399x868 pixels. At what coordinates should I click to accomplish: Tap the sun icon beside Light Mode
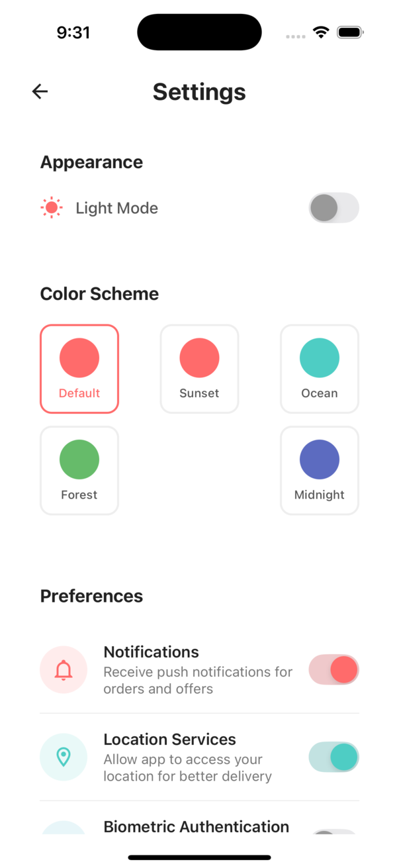click(52, 208)
